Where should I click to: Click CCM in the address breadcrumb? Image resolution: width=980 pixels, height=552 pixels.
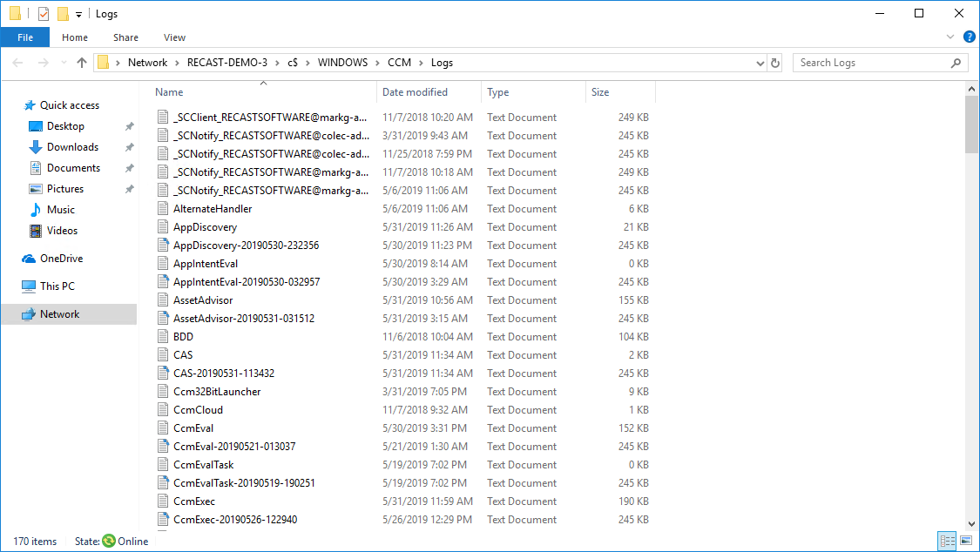399,63
